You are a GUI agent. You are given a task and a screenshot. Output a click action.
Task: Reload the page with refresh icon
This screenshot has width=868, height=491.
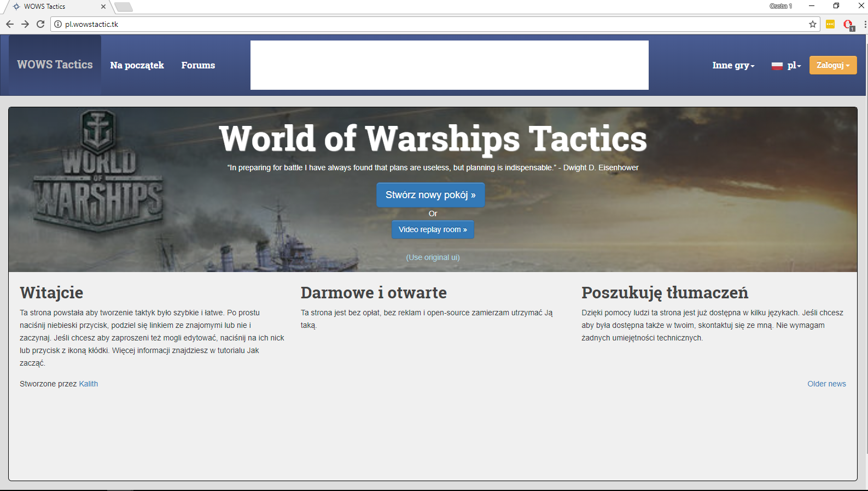click(40, 24)
